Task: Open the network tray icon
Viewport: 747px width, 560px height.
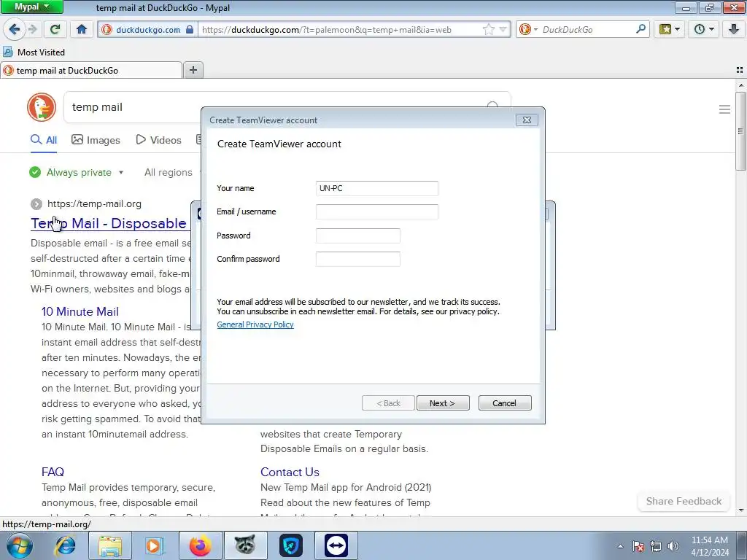Action: coord(656,547)
